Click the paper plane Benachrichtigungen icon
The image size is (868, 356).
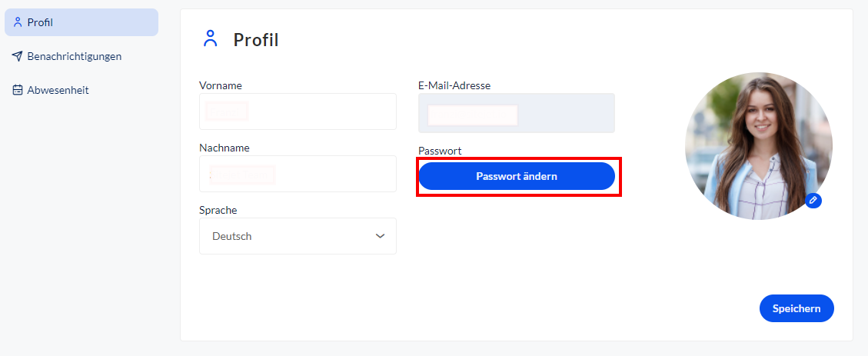17,56
